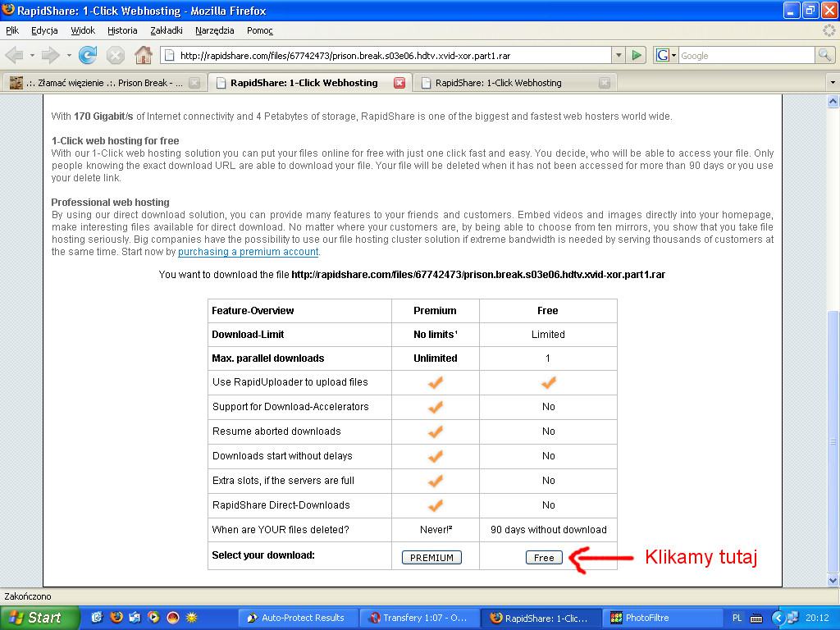Viewport: 840px width, 630px height.
Task: Switch to Transfery Opera taskbar window
Action: coord(418,618)
